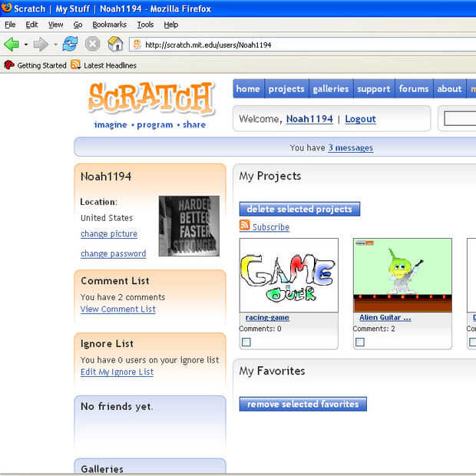Click the 'You have 2 comments' text
This screenshot has width=476, height=476.
[123, 297]
